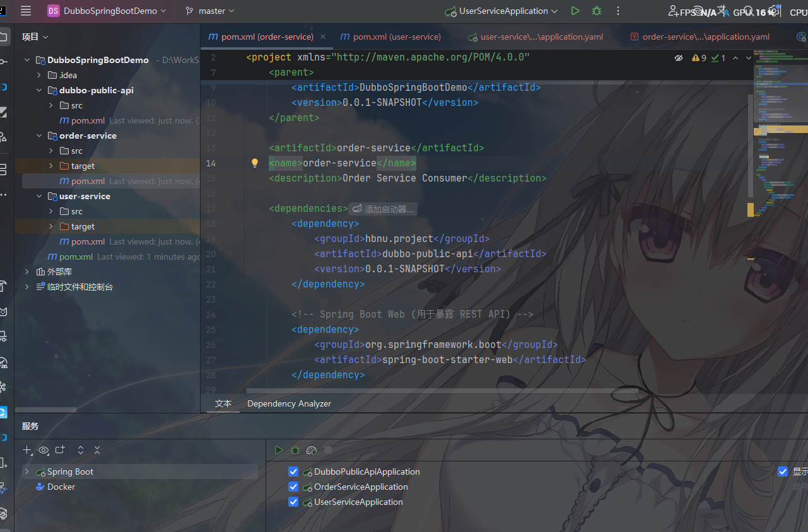This screenshot has width=808, height=532.
Task: Click the lightbulb quick-fix icon on line 14
Action: pyautogui.click(x=255, y=163)
